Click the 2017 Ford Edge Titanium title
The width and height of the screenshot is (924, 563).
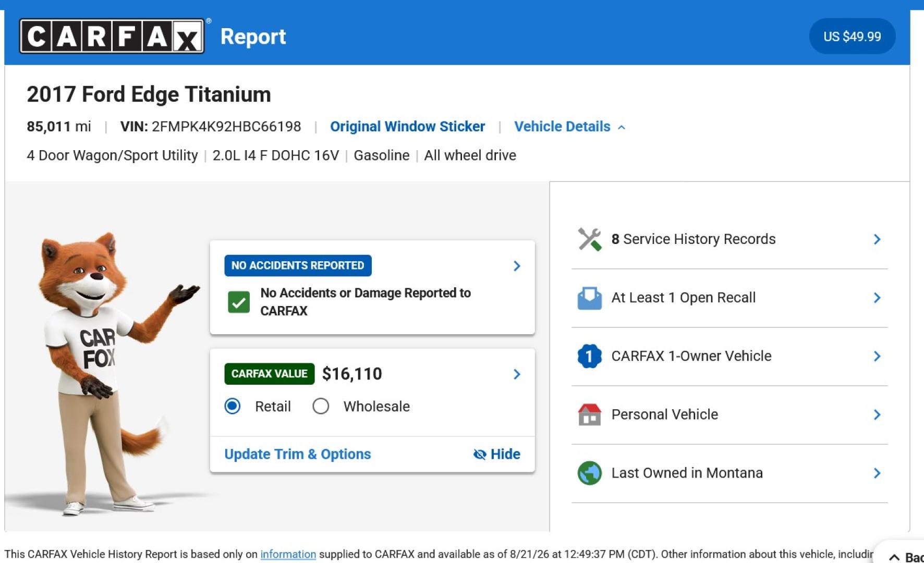(x=149, y=94)
